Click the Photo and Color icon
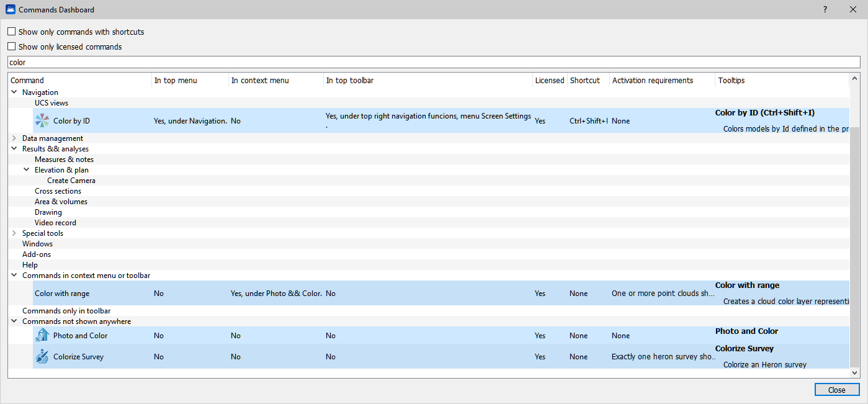Image resolution: width=868 pixels, height=404 pixels. [42, 336]
